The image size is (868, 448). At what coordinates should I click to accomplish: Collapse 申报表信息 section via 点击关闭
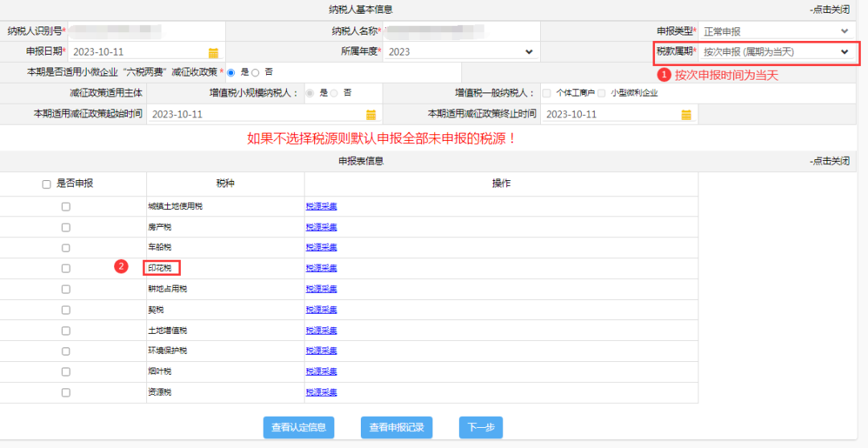tap(829, 161)
